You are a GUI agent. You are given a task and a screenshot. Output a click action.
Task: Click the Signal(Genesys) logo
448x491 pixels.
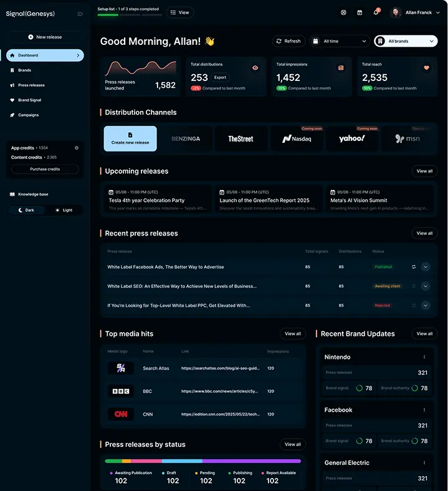[x=31, y=14]
